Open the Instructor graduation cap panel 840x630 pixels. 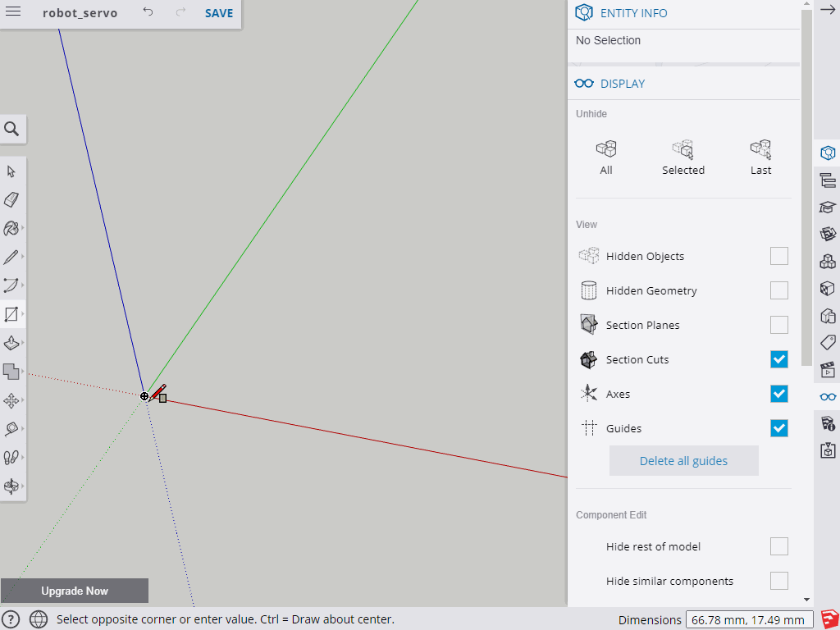(828, 208)
